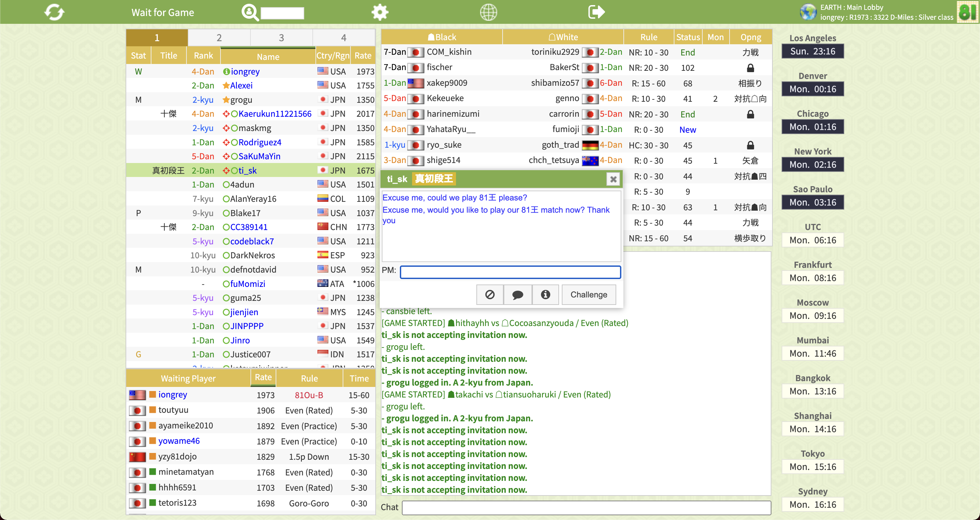Select player fuMomizi in list

point(251,284)
